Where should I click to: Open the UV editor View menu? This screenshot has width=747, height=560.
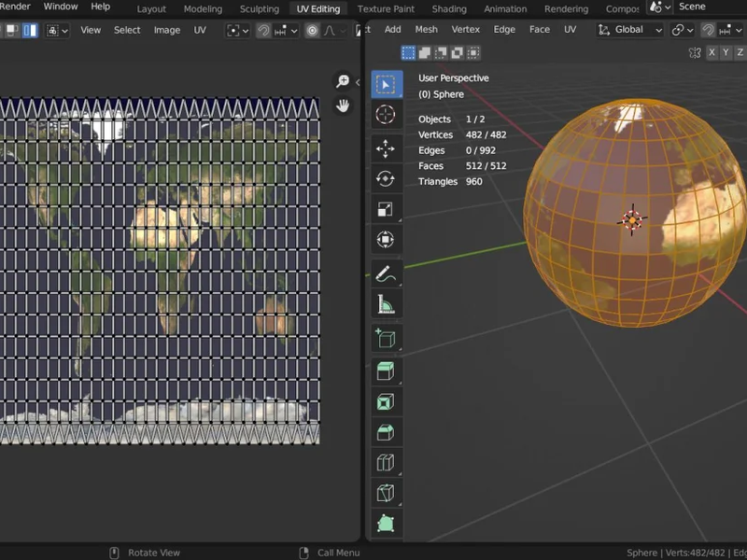(x=91, y=30)
